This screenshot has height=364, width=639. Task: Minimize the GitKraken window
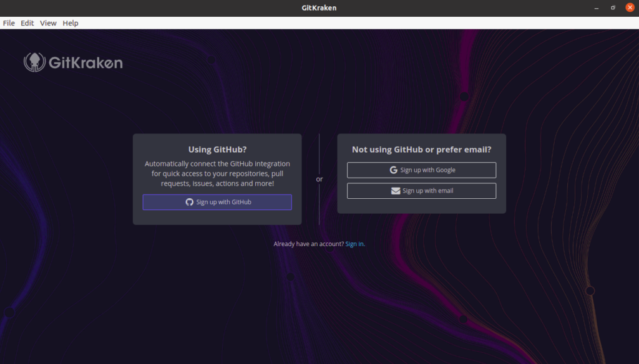tap(596, 7)
